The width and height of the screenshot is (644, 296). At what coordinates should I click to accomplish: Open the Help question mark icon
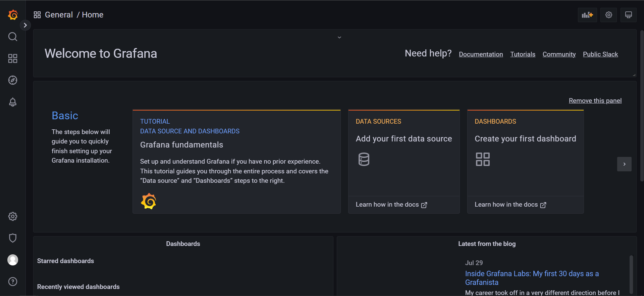(x=13, y=282)
